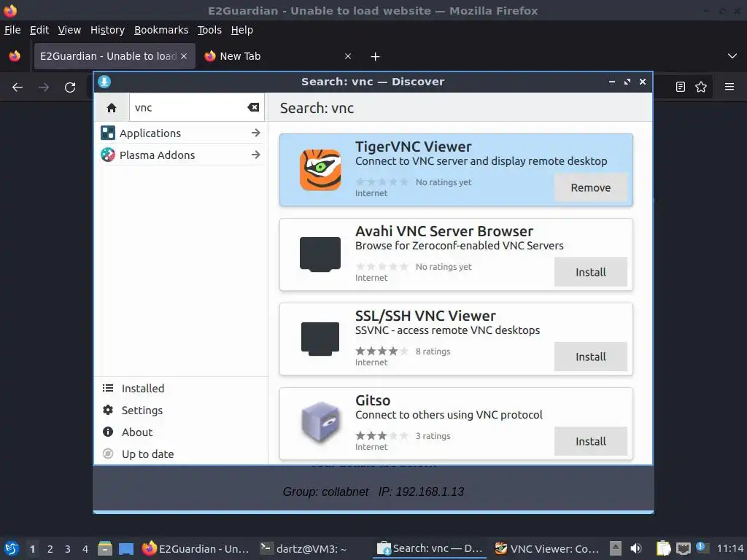Click the Firefox View icon

pyautogui.click(x=15, y=56)
